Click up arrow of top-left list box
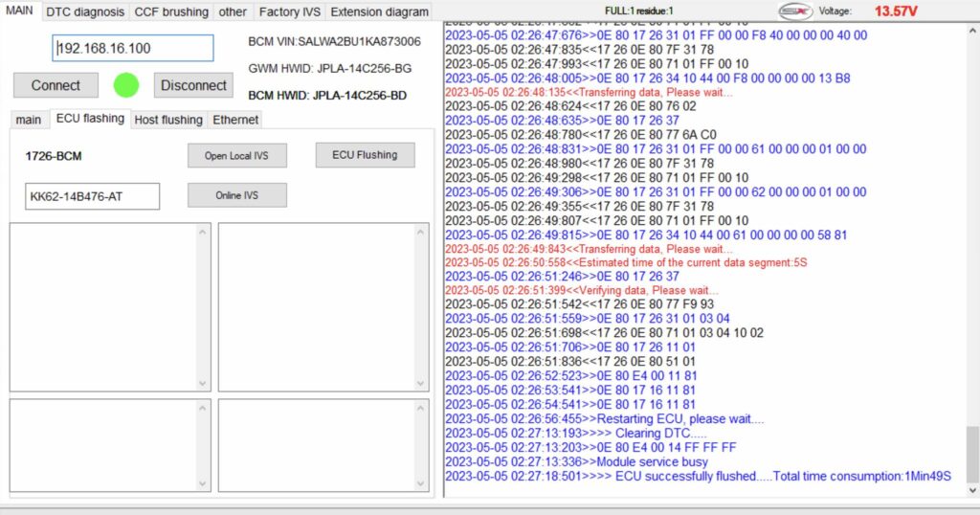980x515 pixels. pos(203,232)
